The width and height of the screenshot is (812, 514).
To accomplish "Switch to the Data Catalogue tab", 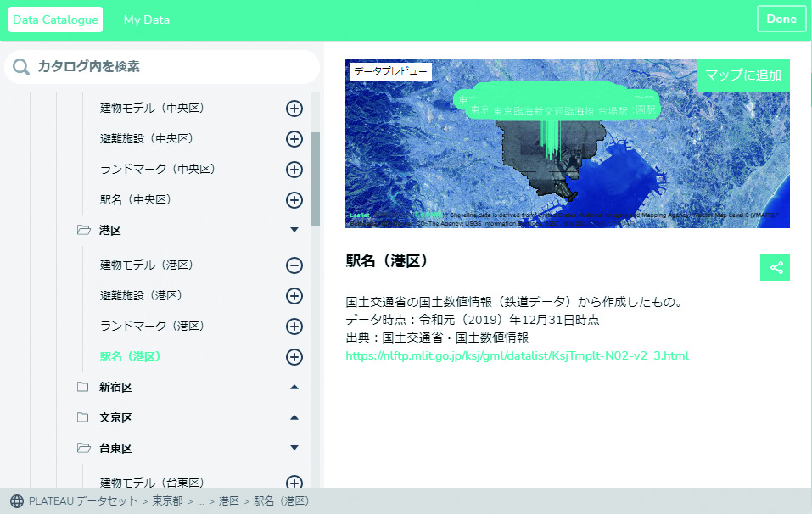I will point(55,20).
